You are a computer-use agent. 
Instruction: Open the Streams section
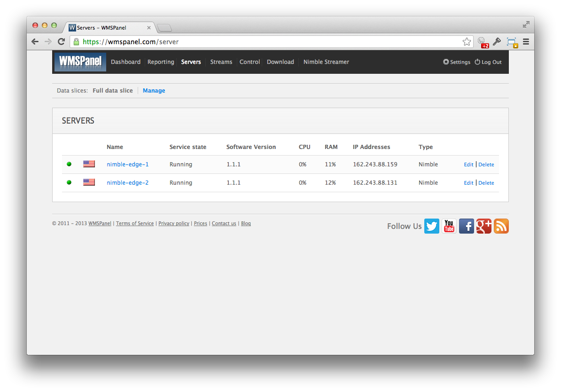[x=221, y=62]
